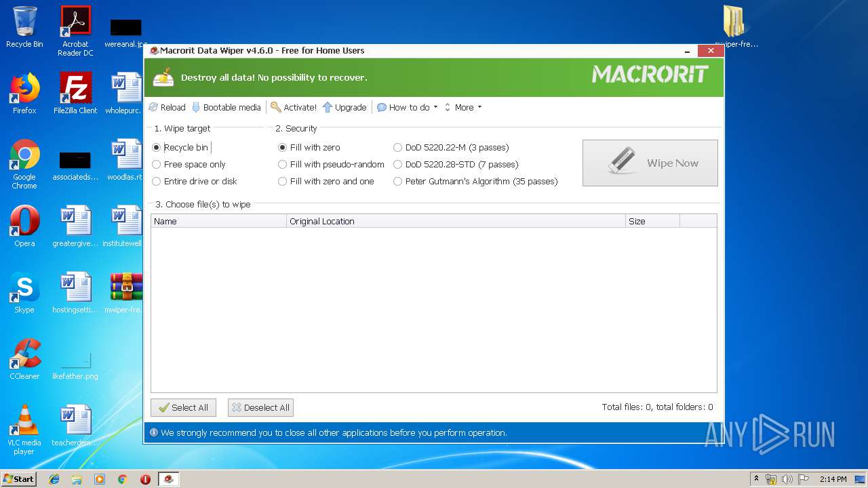The width and height of the screenshot is (868, 488).
Task: Open Opera from taskbar
Action: [x=145, y=479]
